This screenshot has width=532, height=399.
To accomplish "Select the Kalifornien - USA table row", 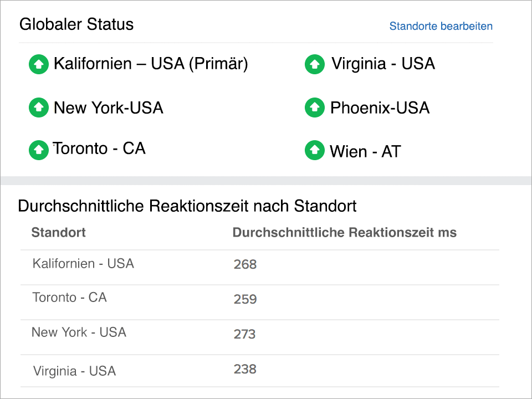I will click(x=83, y=264).
